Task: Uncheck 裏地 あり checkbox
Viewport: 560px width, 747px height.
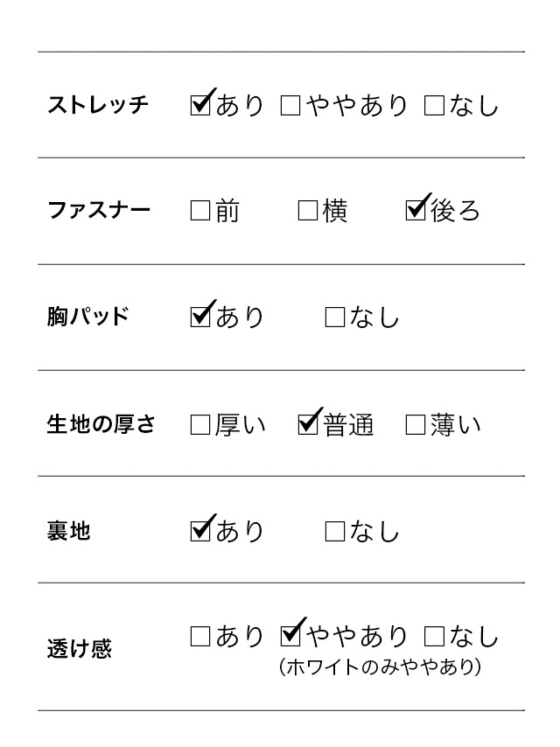Action: click(200, 531)
